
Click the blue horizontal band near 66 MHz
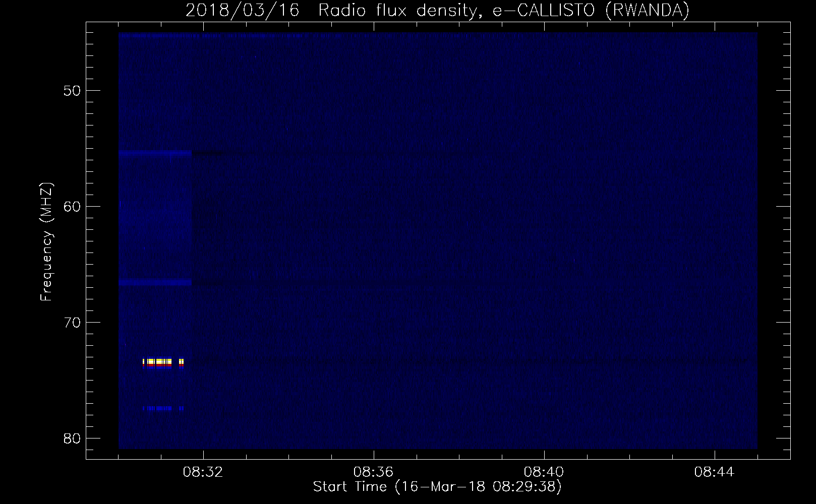click(155, 283)
